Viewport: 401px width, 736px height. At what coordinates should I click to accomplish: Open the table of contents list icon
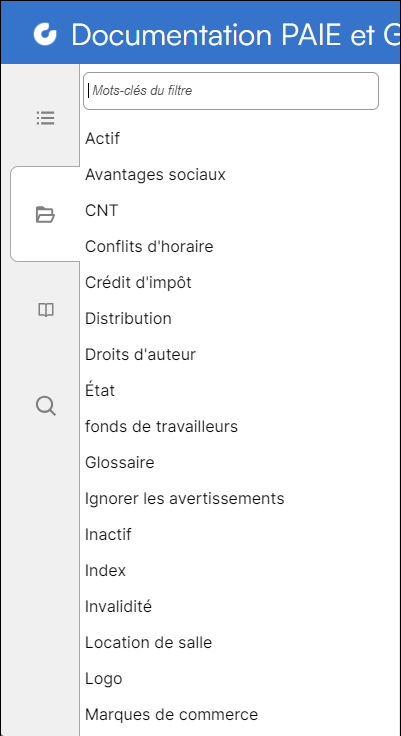(x=46, y=118)
